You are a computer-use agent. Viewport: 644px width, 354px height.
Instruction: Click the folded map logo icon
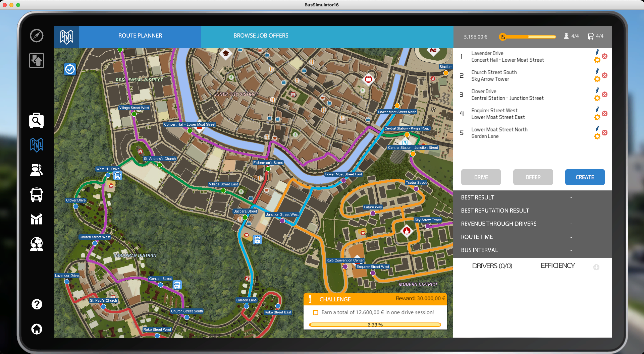[x=66, y=37]
